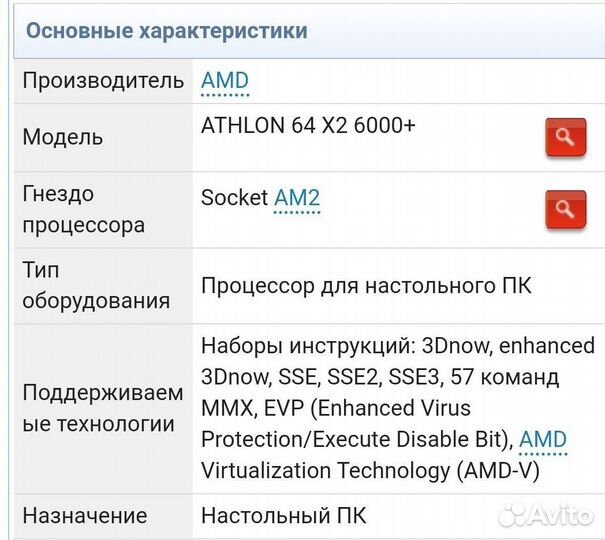Follow the AM2 socket link

tap(297, 197)
